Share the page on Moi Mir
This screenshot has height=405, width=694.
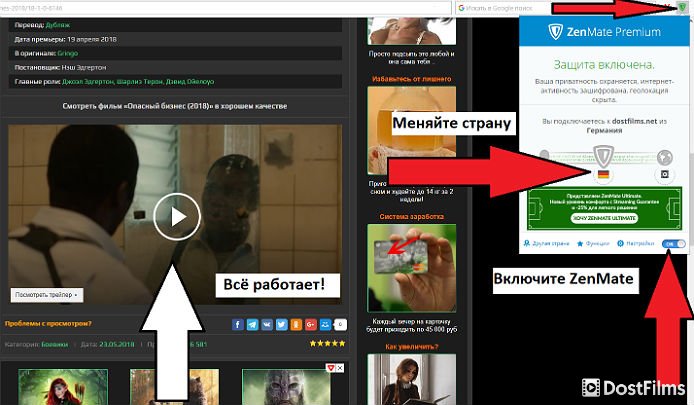coord(325,324)
